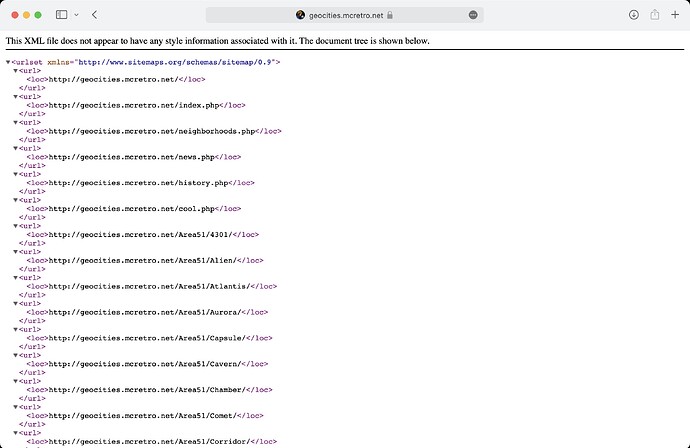Click the sitemap schema xmlns URL

[187, 62]
